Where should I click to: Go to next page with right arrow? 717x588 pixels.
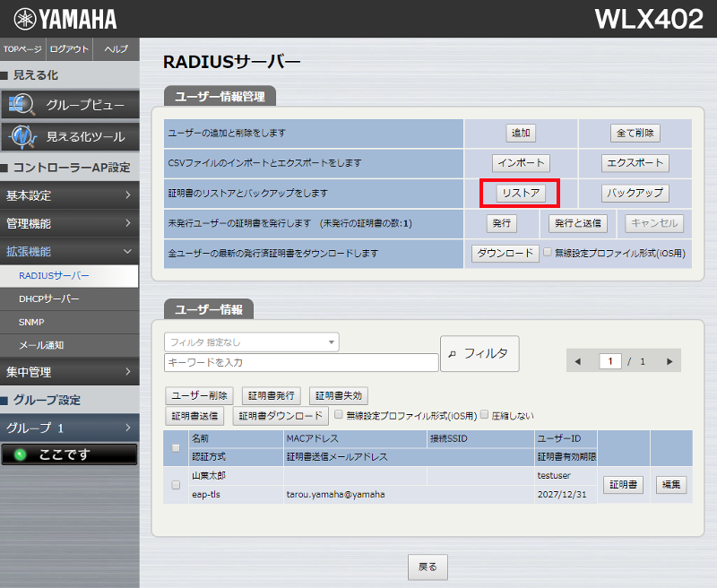coord(669,361)
